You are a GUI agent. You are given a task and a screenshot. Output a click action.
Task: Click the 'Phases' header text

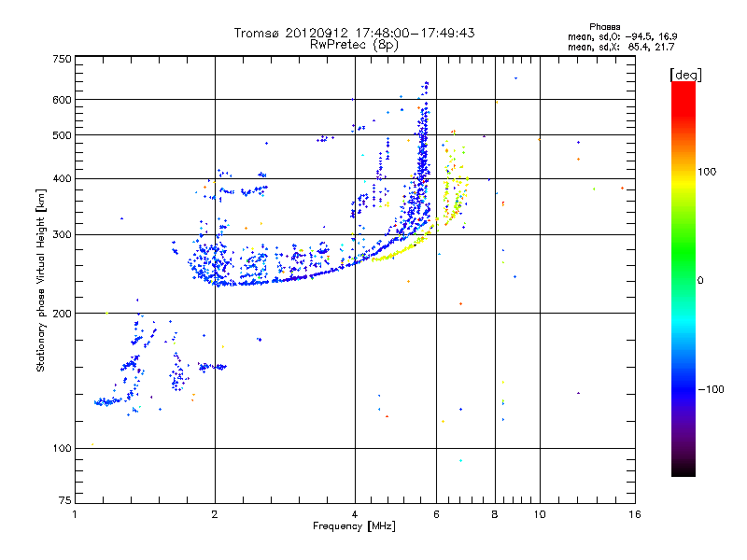(x=604, y=27)
